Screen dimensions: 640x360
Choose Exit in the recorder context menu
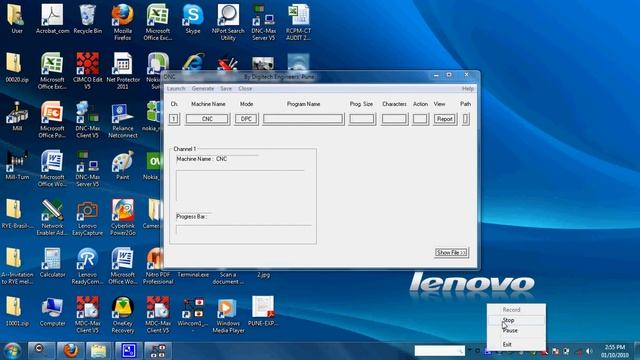pos(516,344)
